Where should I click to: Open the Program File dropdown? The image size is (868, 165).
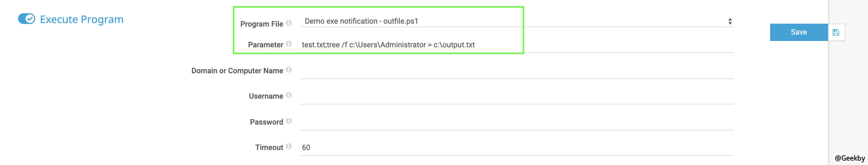pos(517,21)
